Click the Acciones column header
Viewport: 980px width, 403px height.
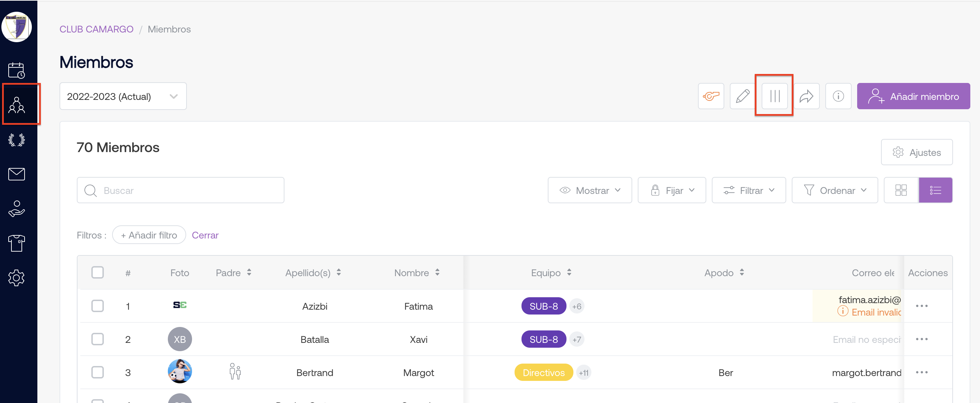[927, 273]
